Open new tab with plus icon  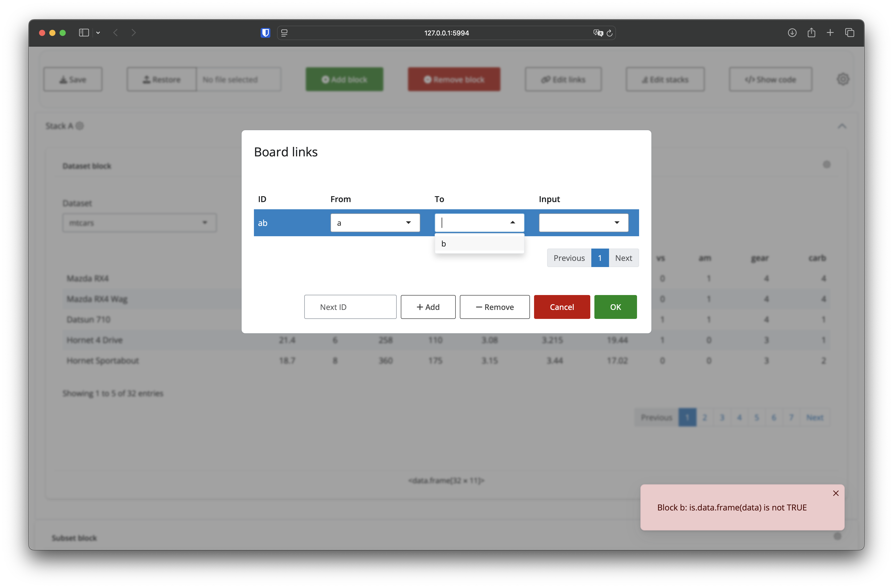(x=830, y=33)
